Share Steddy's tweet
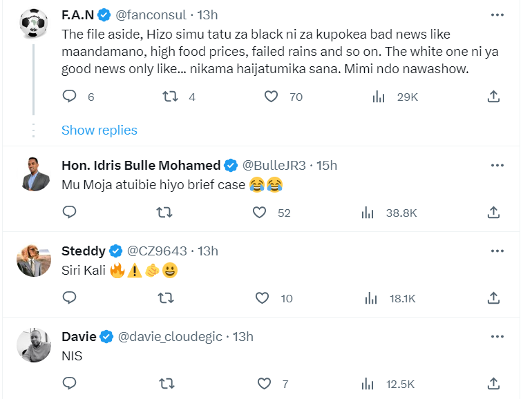The width and height of the screenshot is (532, 399). click(x=493, y=298)
